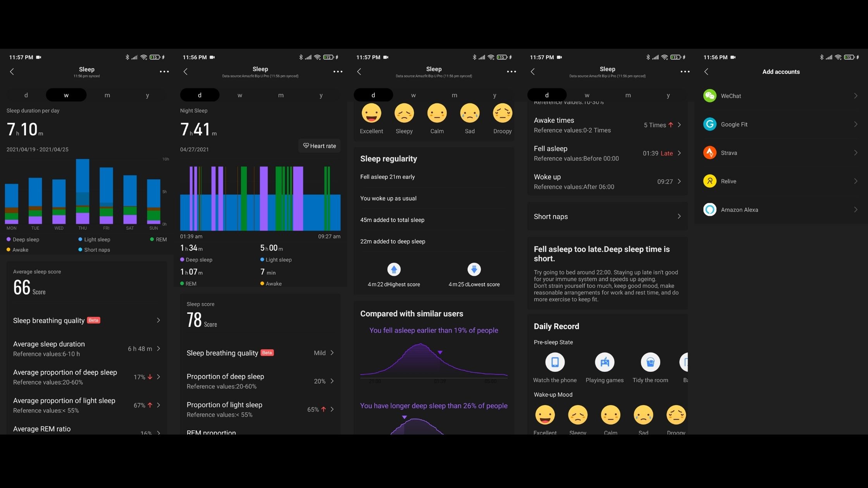Image resolution: width=868 pixels, height=488 pixels.
Task: Tap the Heart rate button on sleep chart
Action: tap(319, 145)
